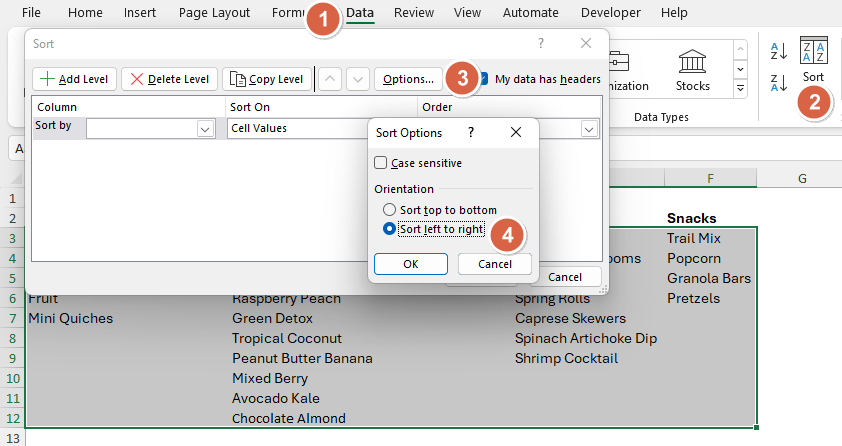The height and width of the screenshot is (446, 842).
Task: Click the Stocks data type icon
Action: (x=692, y=70)
